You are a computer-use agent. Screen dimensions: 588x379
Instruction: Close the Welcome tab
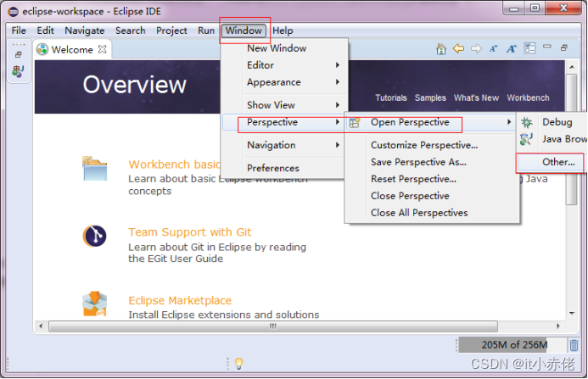point(102,49)
